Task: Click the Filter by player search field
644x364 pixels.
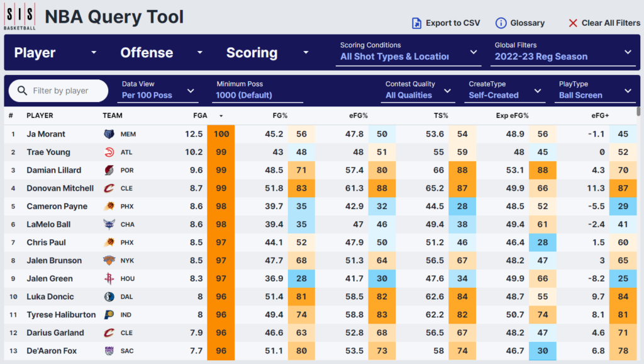Action: pyautogui.click(x=58, y=91)
